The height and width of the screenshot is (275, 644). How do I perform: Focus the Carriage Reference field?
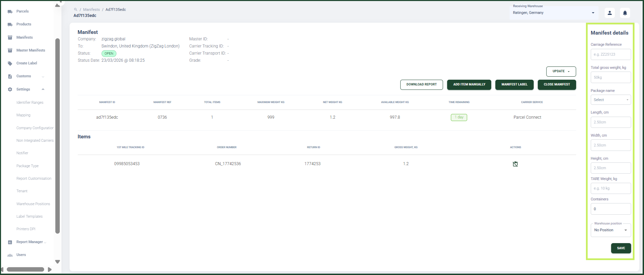610,54
